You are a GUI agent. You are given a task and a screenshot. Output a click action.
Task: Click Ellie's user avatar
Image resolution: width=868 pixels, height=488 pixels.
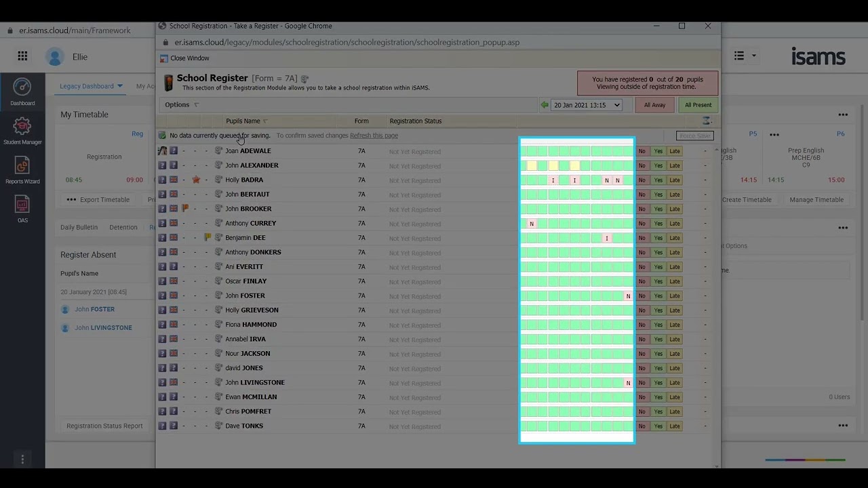pos(55,57)
